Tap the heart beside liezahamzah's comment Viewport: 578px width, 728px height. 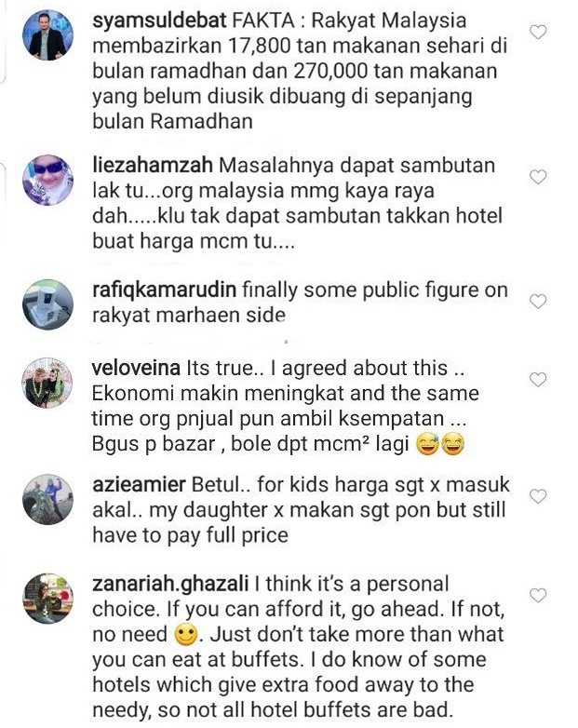[538, 177]
